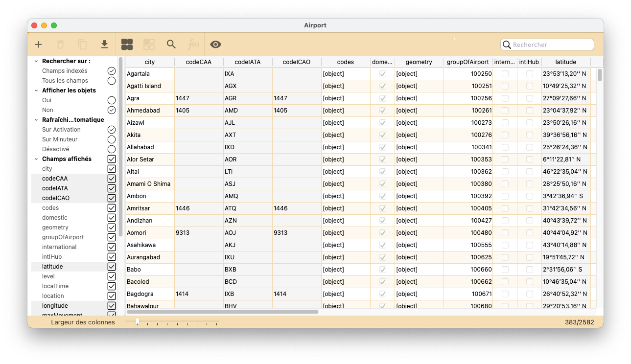The height and width of the screenshot is (364, 631).
Task: Click the magnifier query icon in toolbar
Action: 171,45
